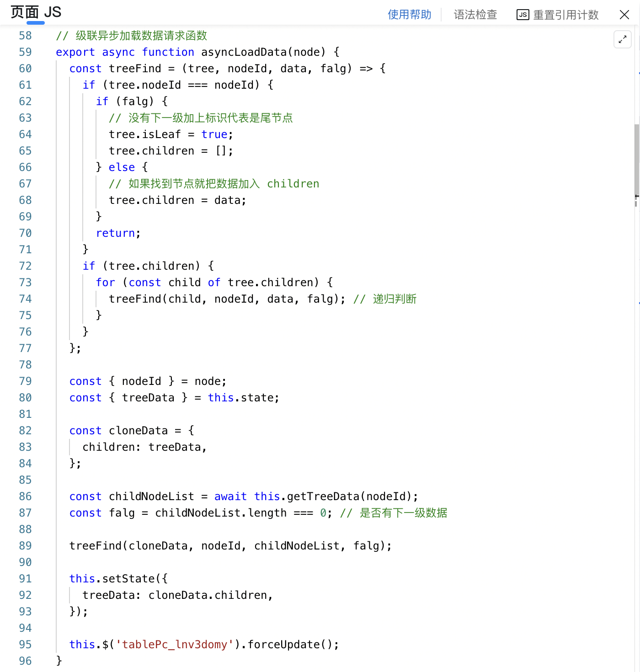Click the comment 级联异步加载数据请求函数
The image size is (640, 672).
pos(131,36)
